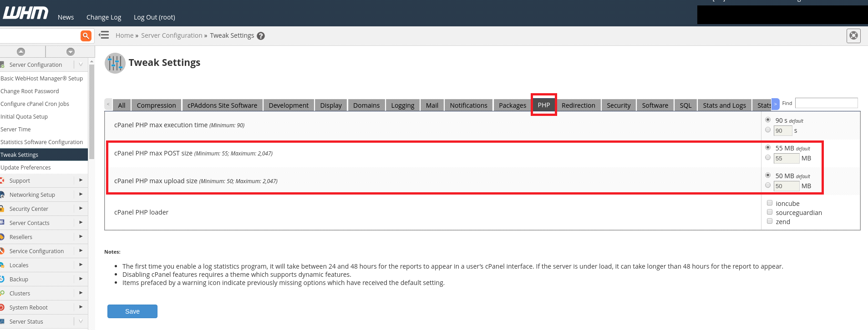Expand the Security Center section arrow
This screenshot has width=868, height=330.
pyautogui.click(x=81, y=209)
